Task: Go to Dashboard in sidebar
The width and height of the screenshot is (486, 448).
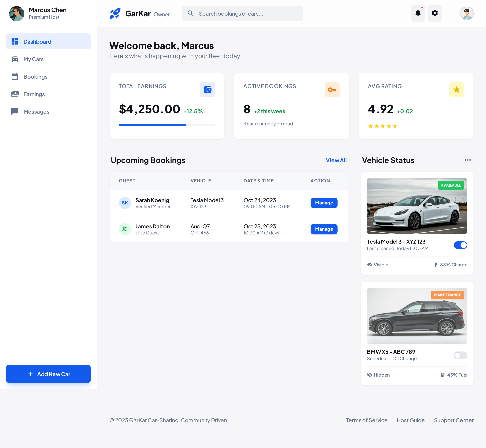Action: (x=48, y=41)
